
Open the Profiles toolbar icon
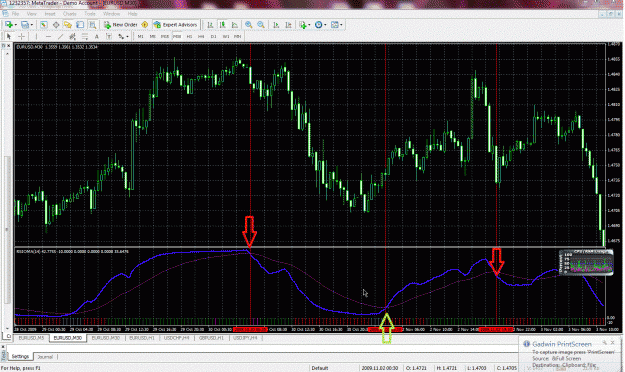pyautogui.click(x=25, y=25)
